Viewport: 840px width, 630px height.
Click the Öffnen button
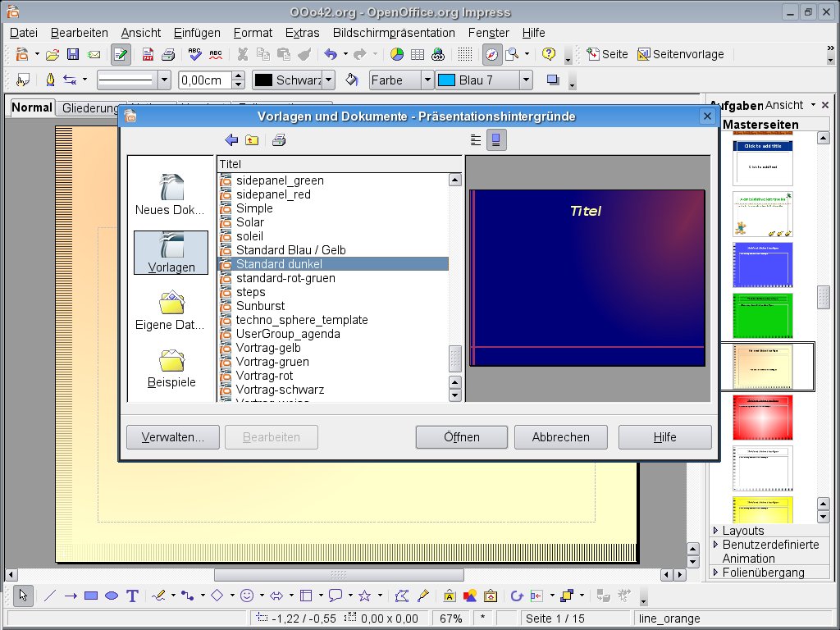point(462,437)
